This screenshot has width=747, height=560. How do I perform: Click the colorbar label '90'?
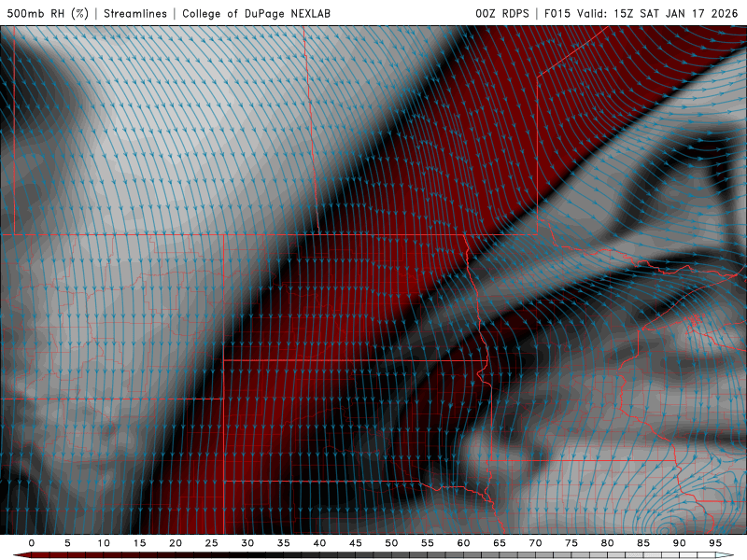click(680, 543)
